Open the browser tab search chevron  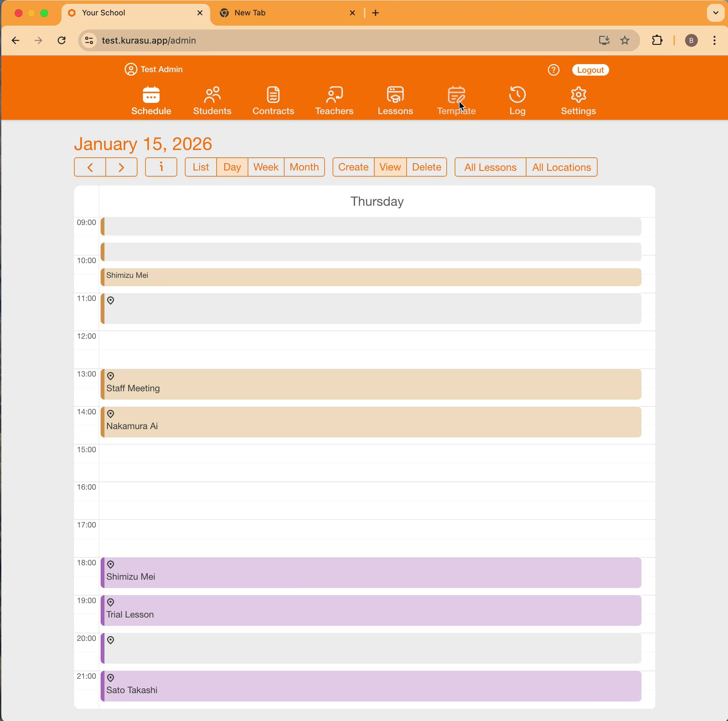coord(715,12)
